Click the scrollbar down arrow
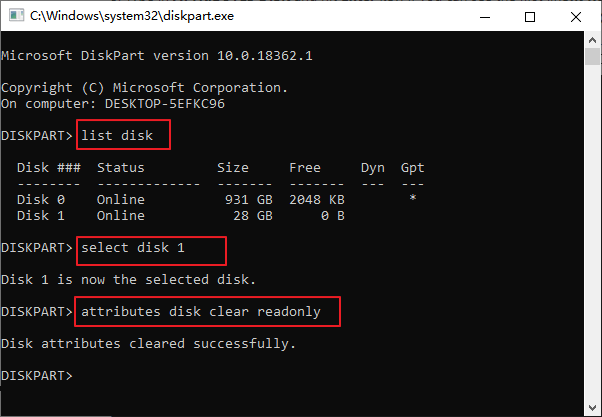 592,407
